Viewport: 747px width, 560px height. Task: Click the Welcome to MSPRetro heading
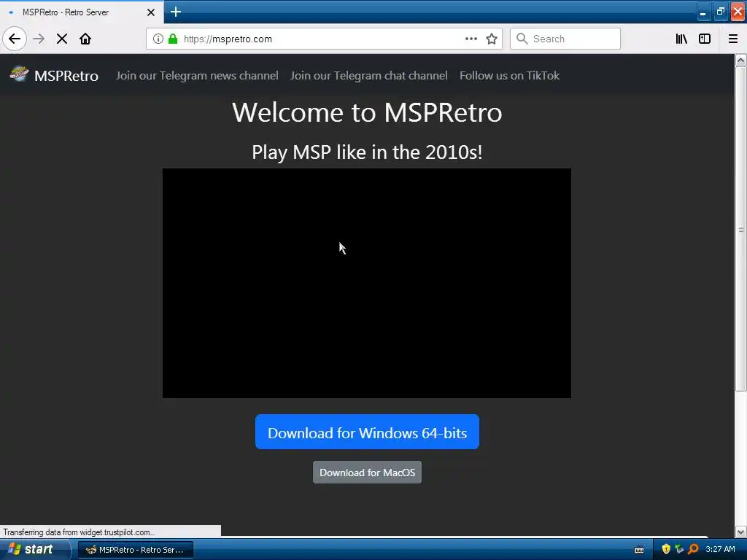(x=367, y=112)
